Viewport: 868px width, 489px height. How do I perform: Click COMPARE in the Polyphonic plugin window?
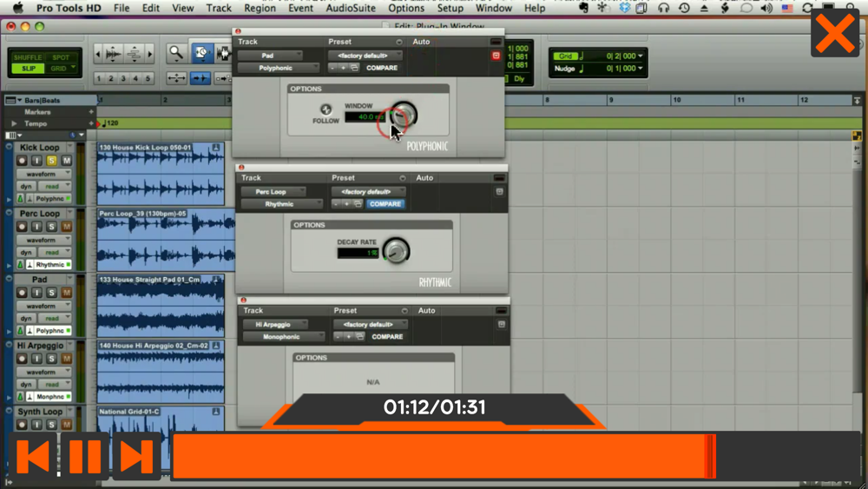pos(382,68)
